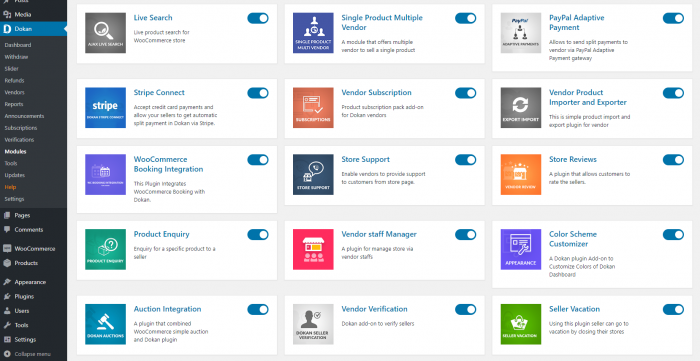Click the Seller Vacation module icon

(x=521, y=324)
